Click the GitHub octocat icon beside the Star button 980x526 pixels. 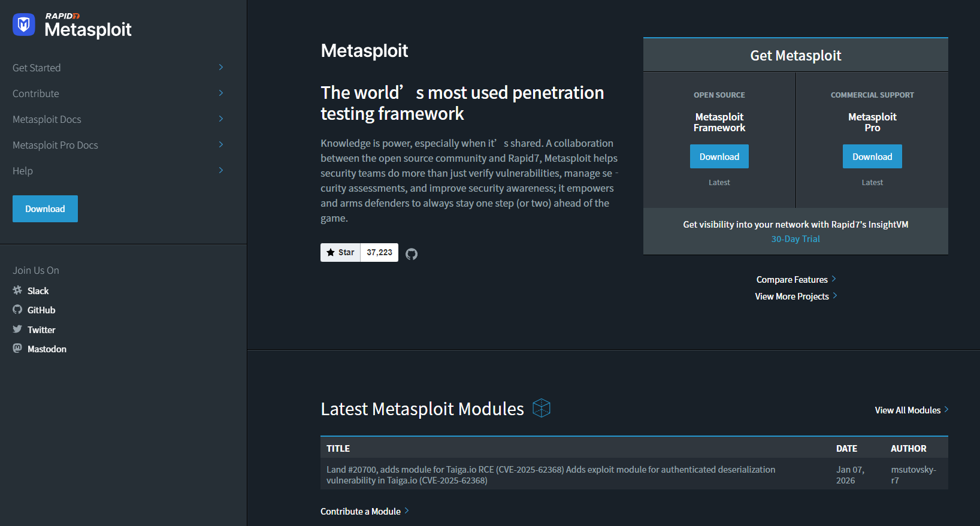point(411,253)
